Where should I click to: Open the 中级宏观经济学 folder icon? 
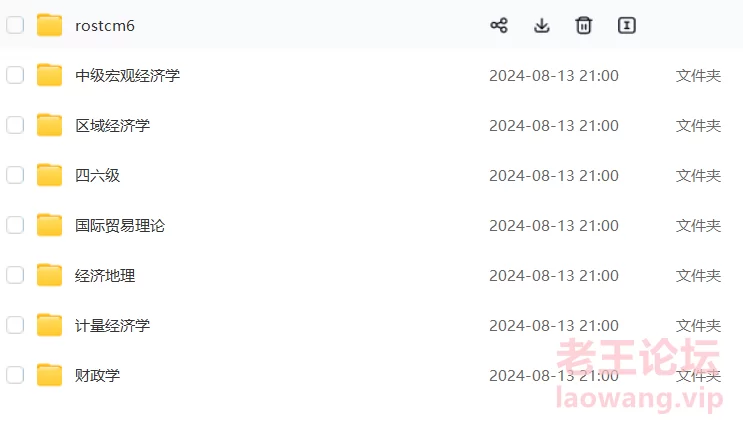point(49,75)
